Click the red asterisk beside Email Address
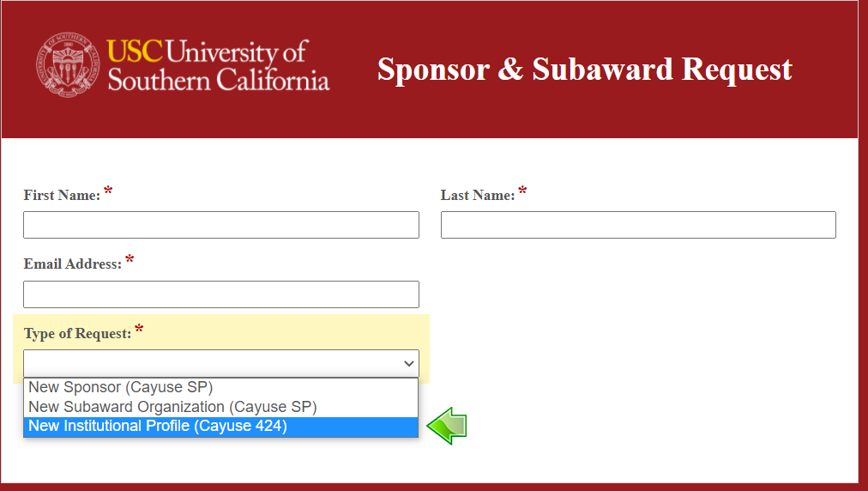 point(130,259)
